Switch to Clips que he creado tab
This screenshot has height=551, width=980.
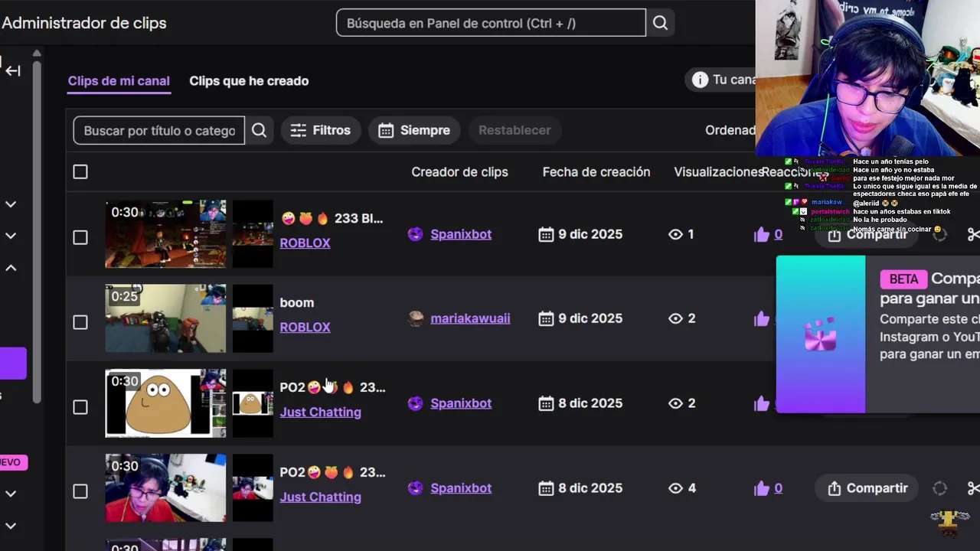pyautogui.click(x=249, y=81)
